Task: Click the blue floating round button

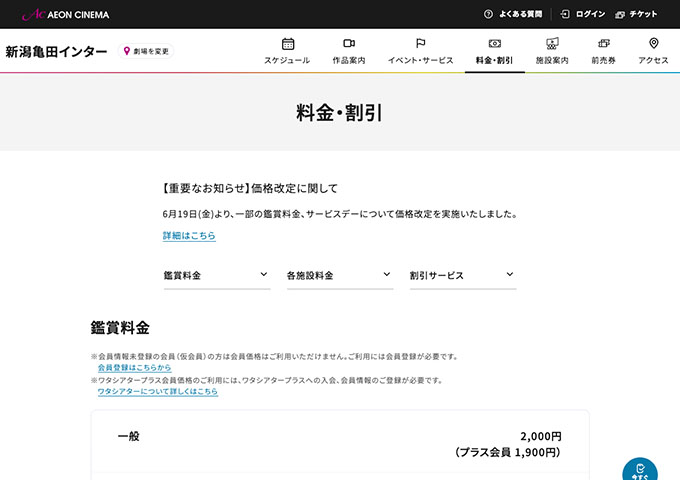Action: point(640,469)
